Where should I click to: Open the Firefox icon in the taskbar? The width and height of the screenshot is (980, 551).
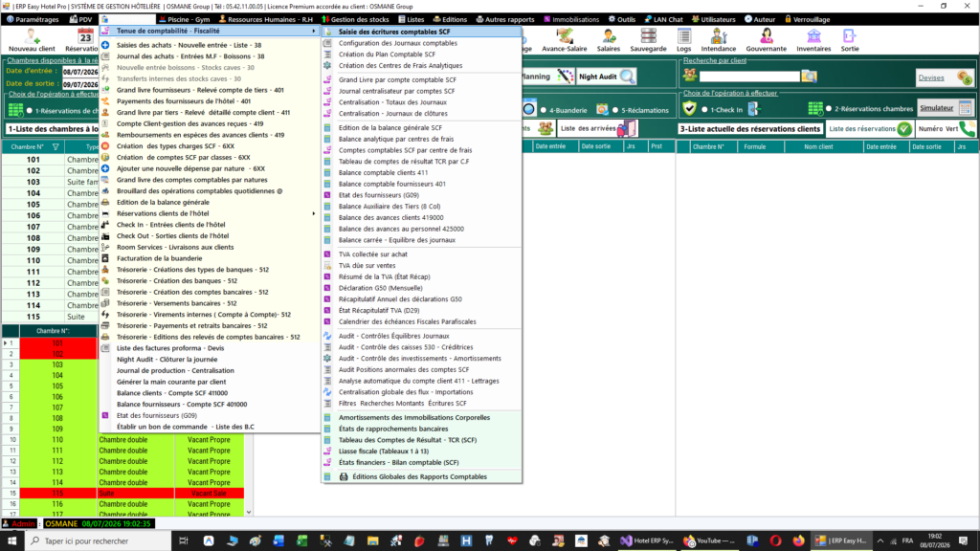pyautogui.click(x=799, y=541)
